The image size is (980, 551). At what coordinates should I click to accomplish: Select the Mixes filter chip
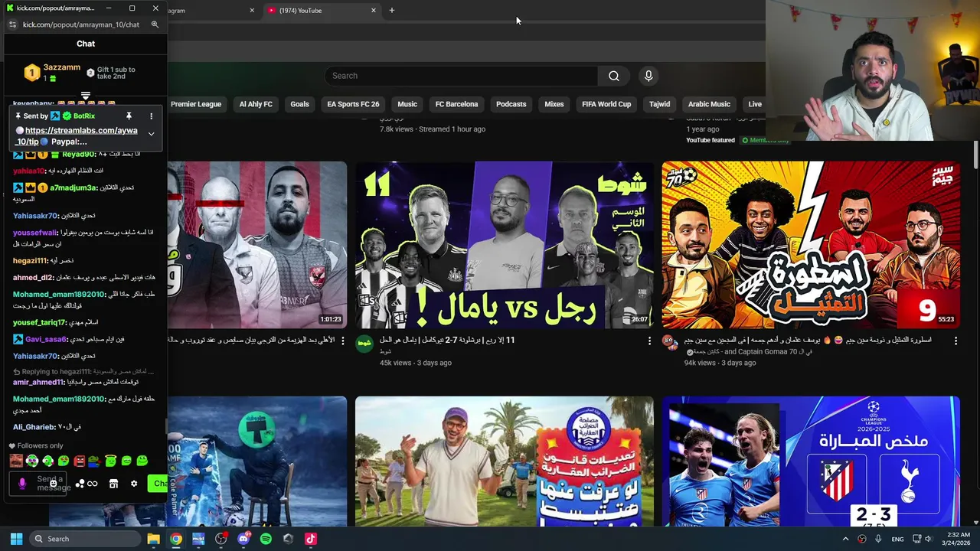[x=554, y=104]
